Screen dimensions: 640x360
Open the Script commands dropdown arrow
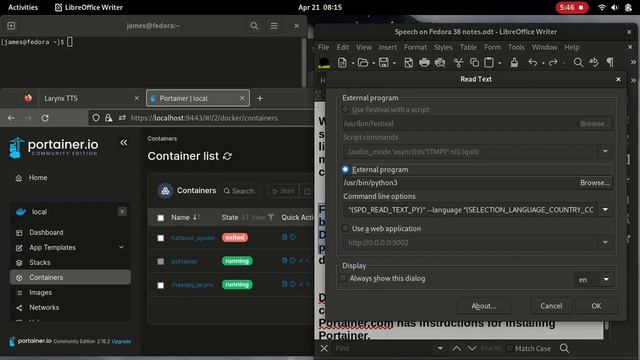coord(605,151)
